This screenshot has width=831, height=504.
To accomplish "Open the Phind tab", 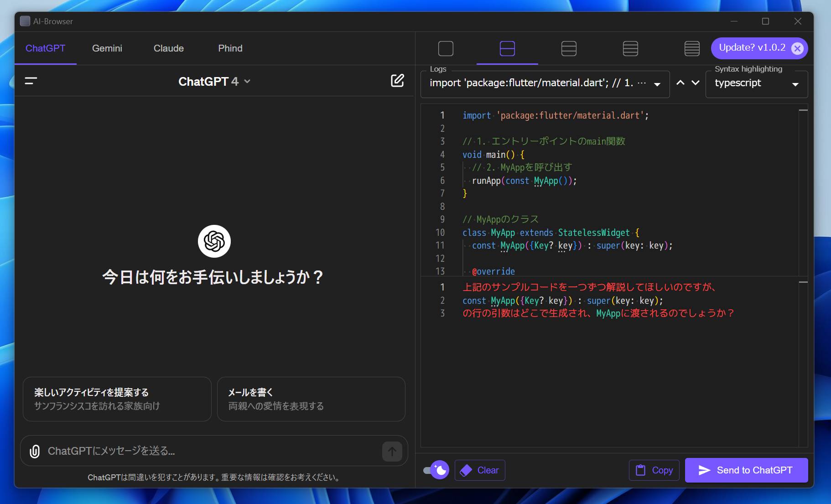I will coord(230,48).
